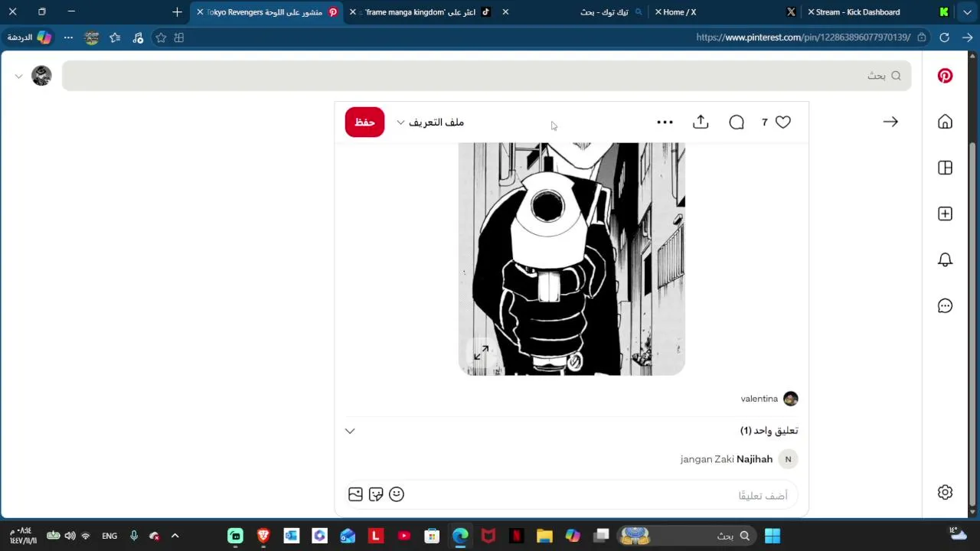The width and height of the screenshot is (980, 551).
Task: Click the create plus icon in sidebar
Action: [x=945, y=214]
